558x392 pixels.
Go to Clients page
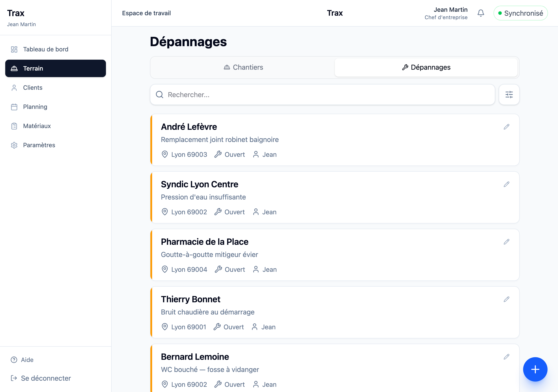(55, 88)
